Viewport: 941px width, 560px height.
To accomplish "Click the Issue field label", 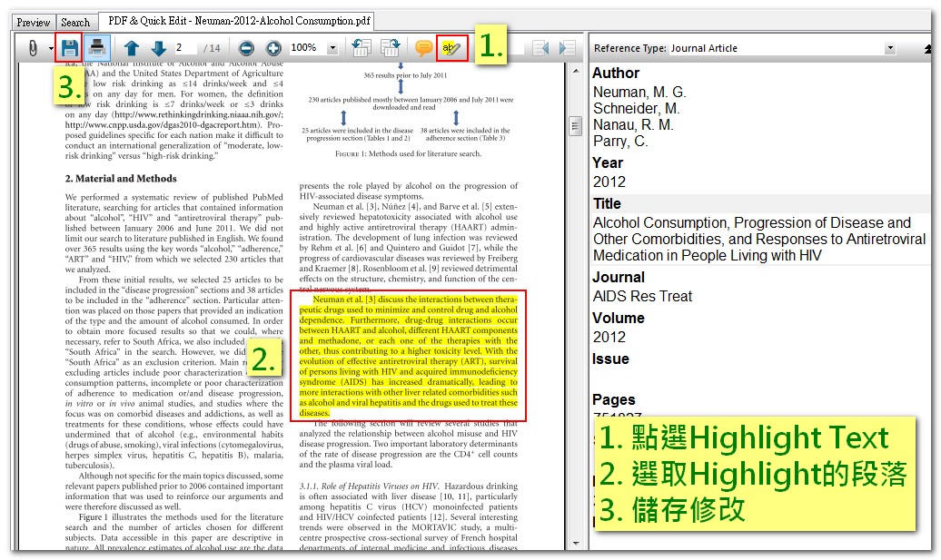I will tap(611, 359).
